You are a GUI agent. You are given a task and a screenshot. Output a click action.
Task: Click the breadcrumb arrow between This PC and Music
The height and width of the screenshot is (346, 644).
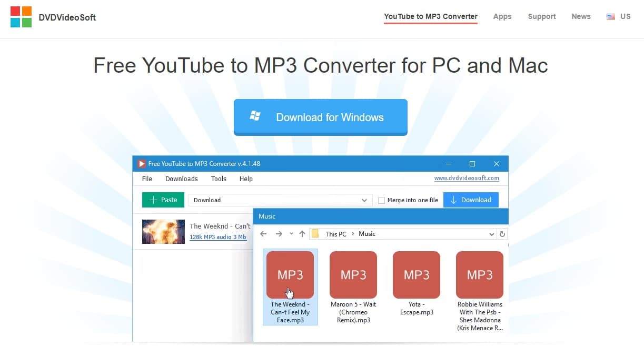(353, 234)
